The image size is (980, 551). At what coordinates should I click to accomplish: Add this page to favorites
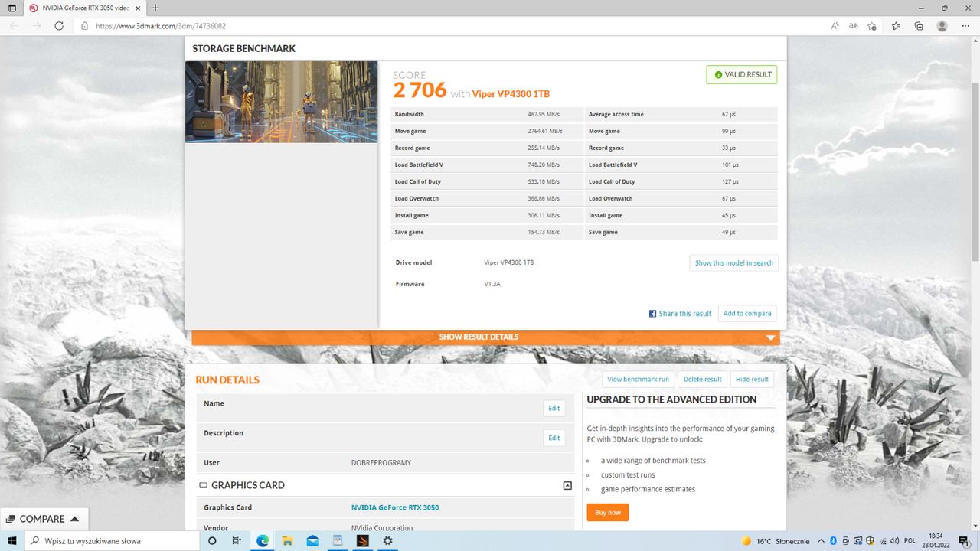(872, 26)
